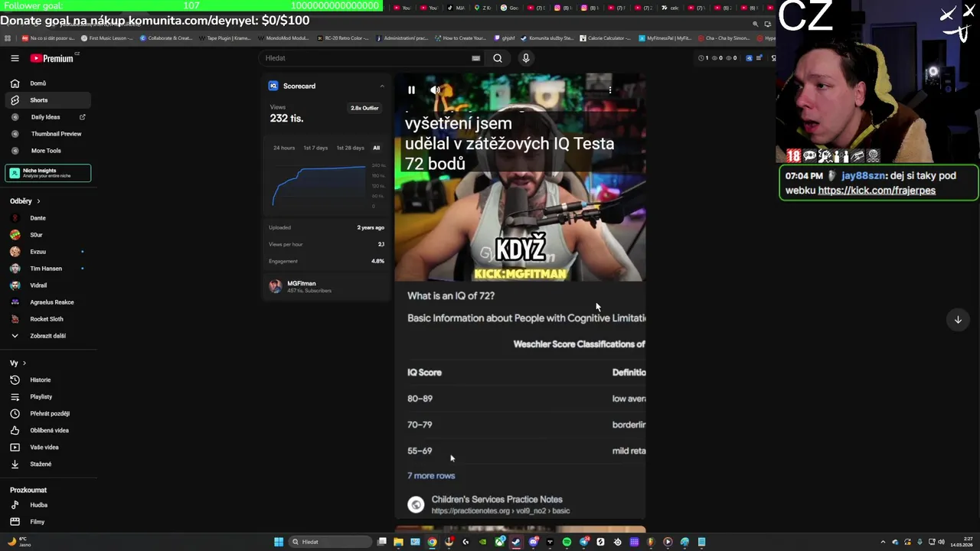
Task: Show hidden system tray icons
Action: coord(884,542)
